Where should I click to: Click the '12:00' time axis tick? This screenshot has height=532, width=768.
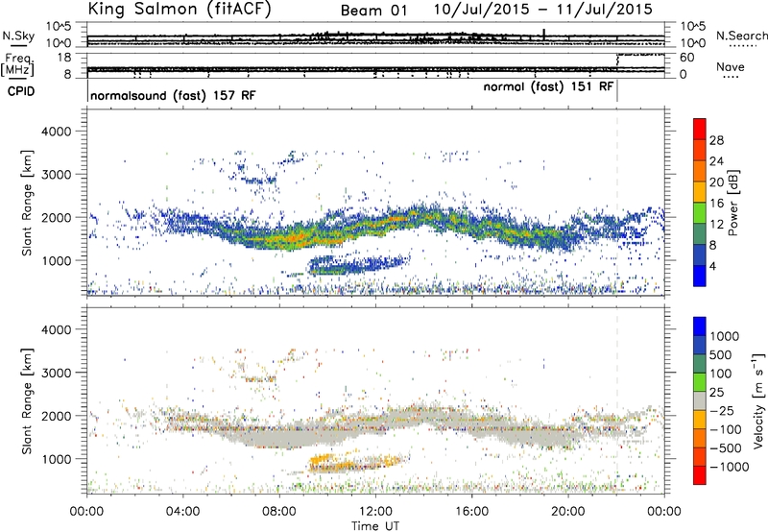click(x=375, y=512)
